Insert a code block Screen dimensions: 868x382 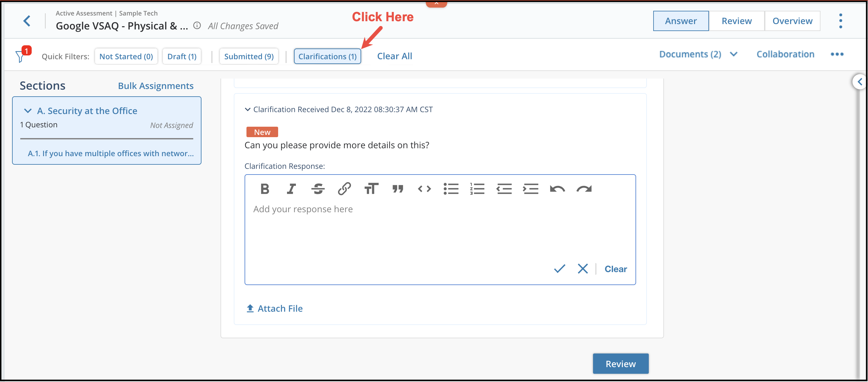(424, 189)
